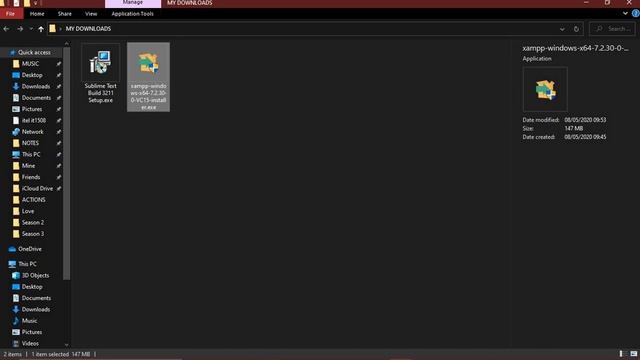Screen dimensions: 640x360
Task: Refresh the MY DOWNLOADS folder
Action: click(x=576, y=29)
